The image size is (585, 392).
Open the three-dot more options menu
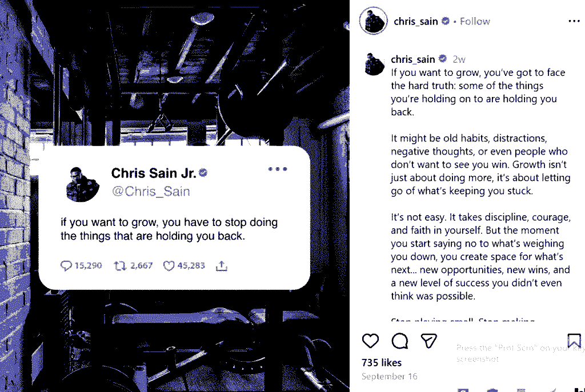click(574, 21)
